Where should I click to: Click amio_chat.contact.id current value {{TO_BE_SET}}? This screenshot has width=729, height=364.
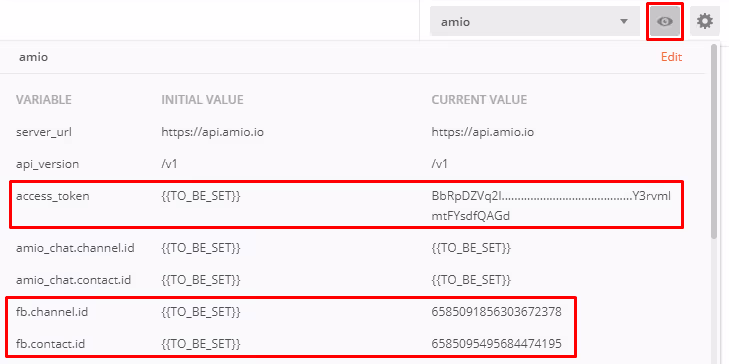click(471, 280)
